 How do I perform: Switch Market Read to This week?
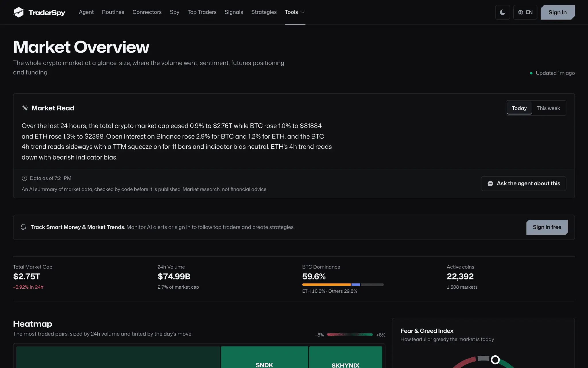(548, 108)
